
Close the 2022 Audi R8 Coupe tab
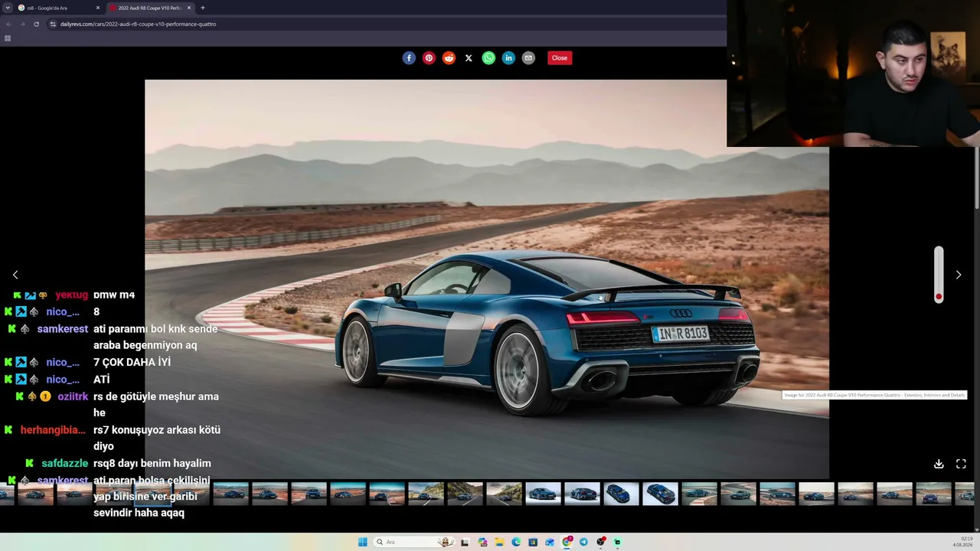pos(189,8)
